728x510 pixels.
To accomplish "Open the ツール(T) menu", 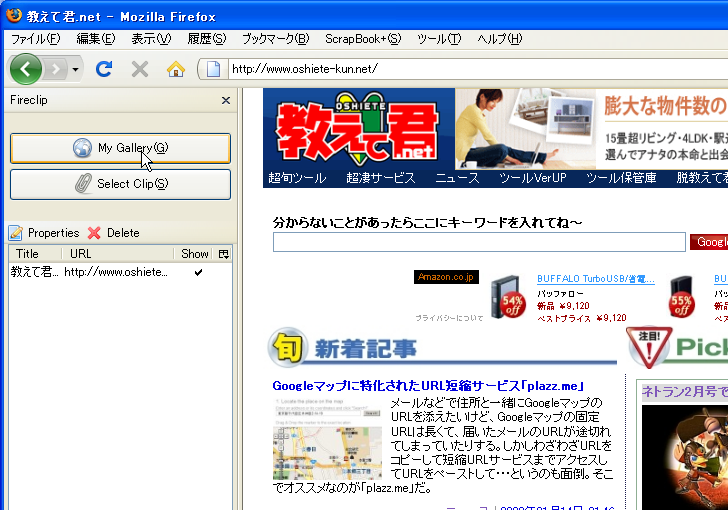I will pyautogui.click(x=439, y=39).
